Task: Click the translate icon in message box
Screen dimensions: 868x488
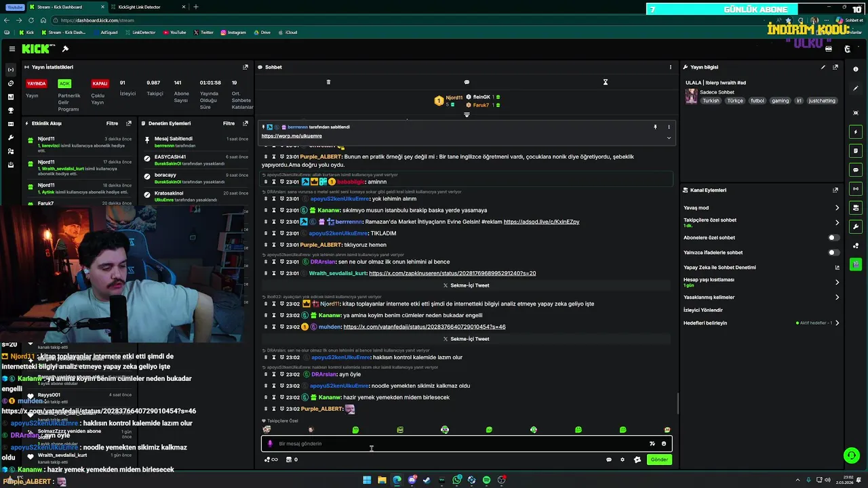Action: point(652,444)
